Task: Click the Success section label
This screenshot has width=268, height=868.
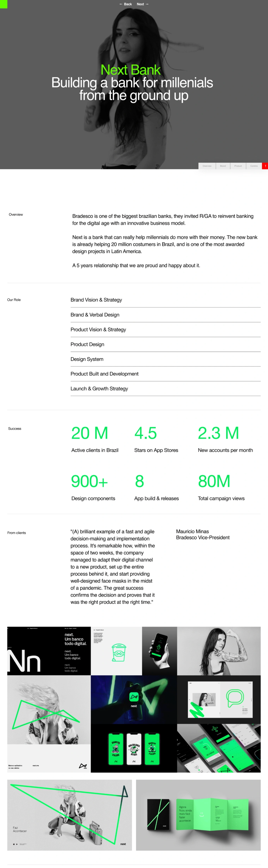Action: click(15, 429)
